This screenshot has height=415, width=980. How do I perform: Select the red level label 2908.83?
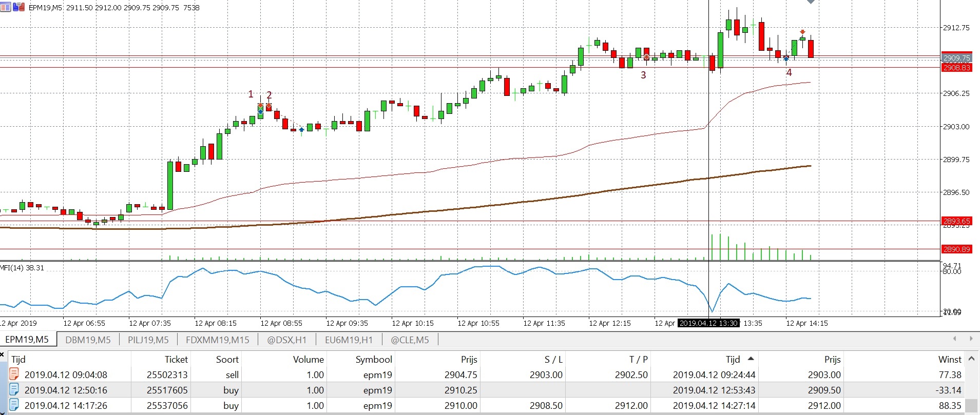click(x=957, y=67)
